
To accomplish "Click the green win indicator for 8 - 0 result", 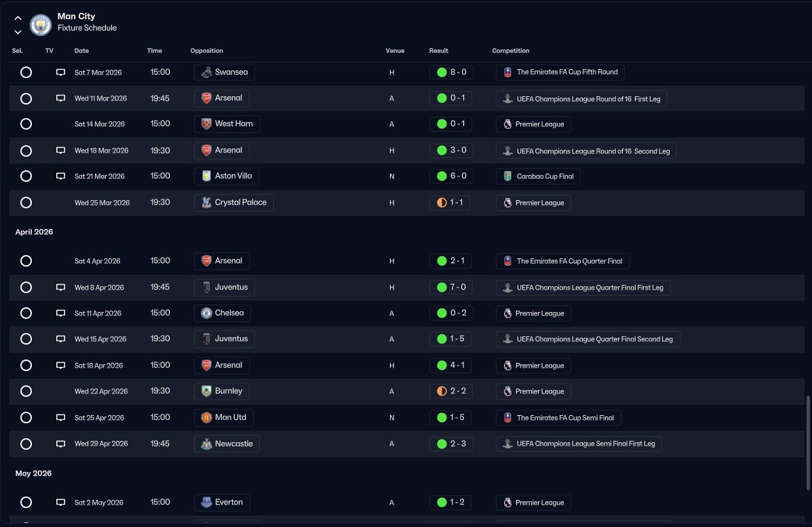I will [442, 72].
